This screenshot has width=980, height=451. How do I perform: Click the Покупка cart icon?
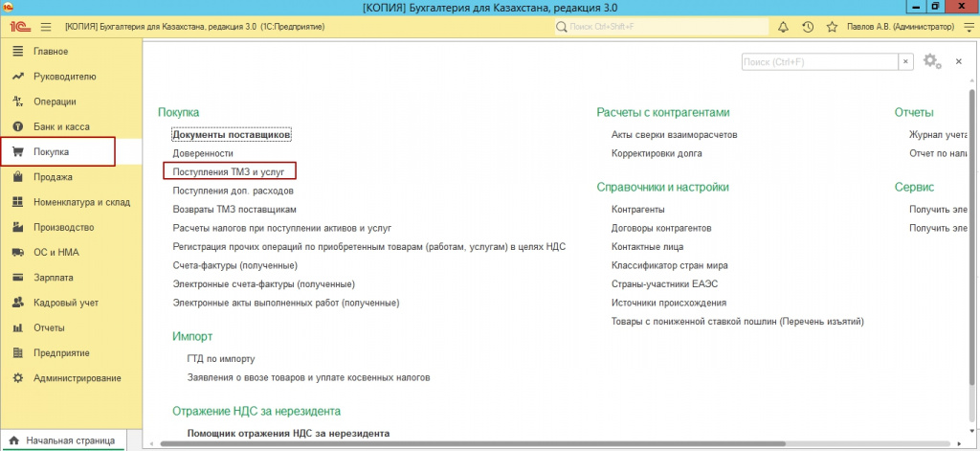(x=18, y=152)
